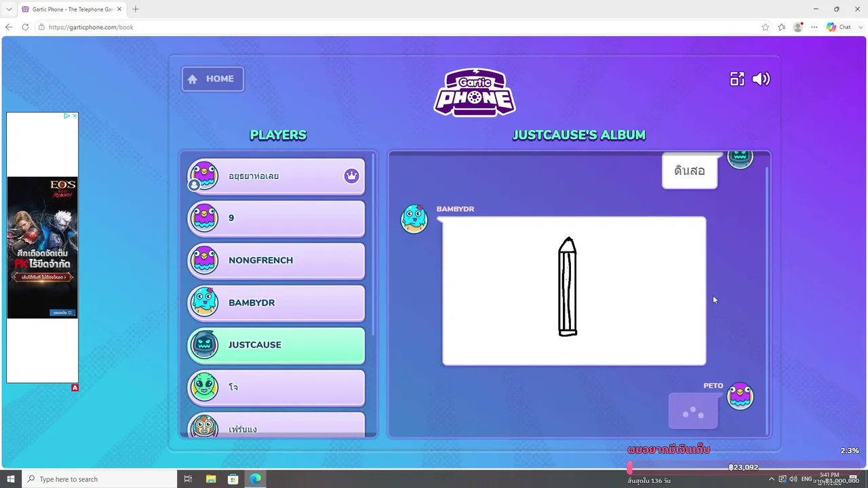Click avatar beside player 9

[x=204, y=218]
